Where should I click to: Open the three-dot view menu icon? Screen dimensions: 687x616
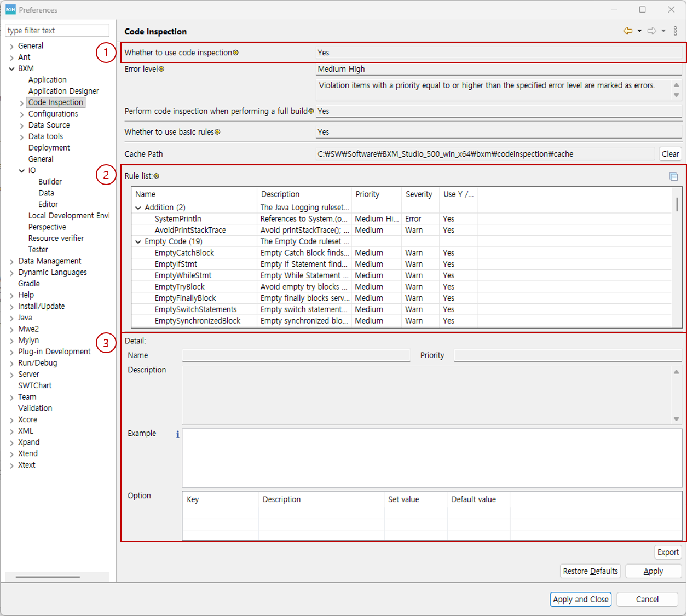click(x=675, y=31)
